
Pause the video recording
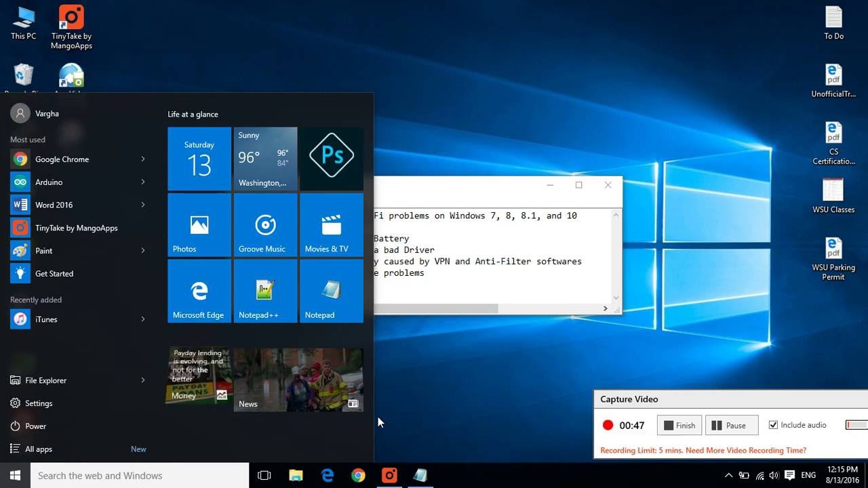(x=732, y=426)
